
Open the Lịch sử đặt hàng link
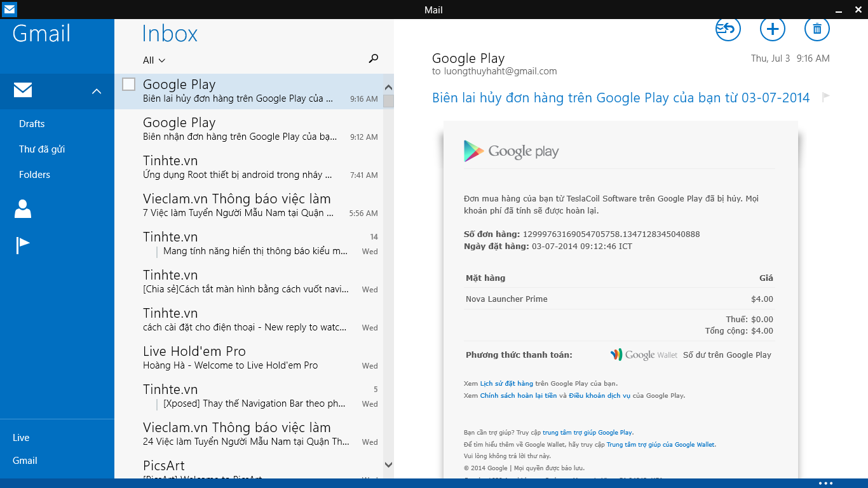(x=506, y=384)
